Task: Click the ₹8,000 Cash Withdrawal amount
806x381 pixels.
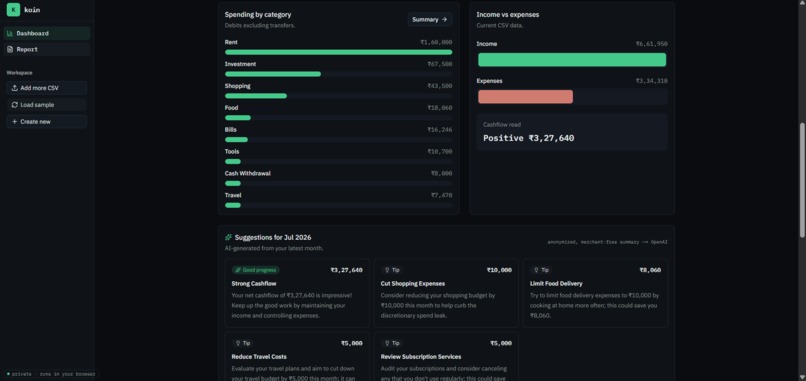Action: 442,173
